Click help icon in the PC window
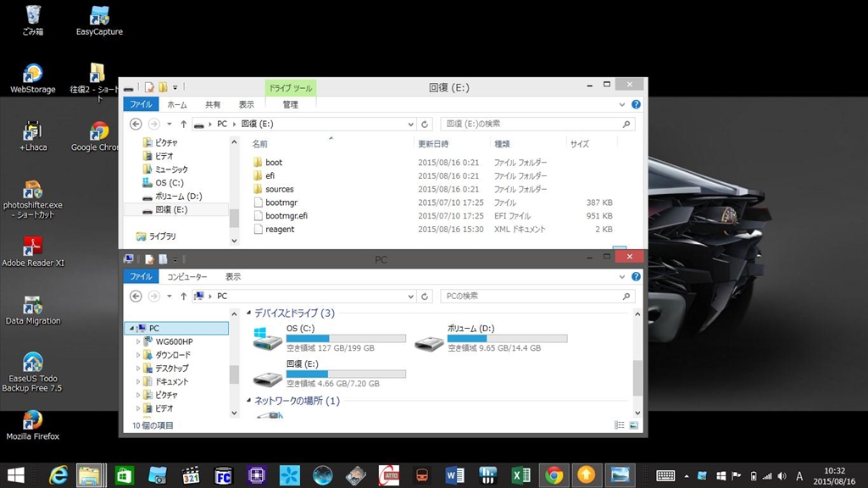868x488 pixels. 636,277
